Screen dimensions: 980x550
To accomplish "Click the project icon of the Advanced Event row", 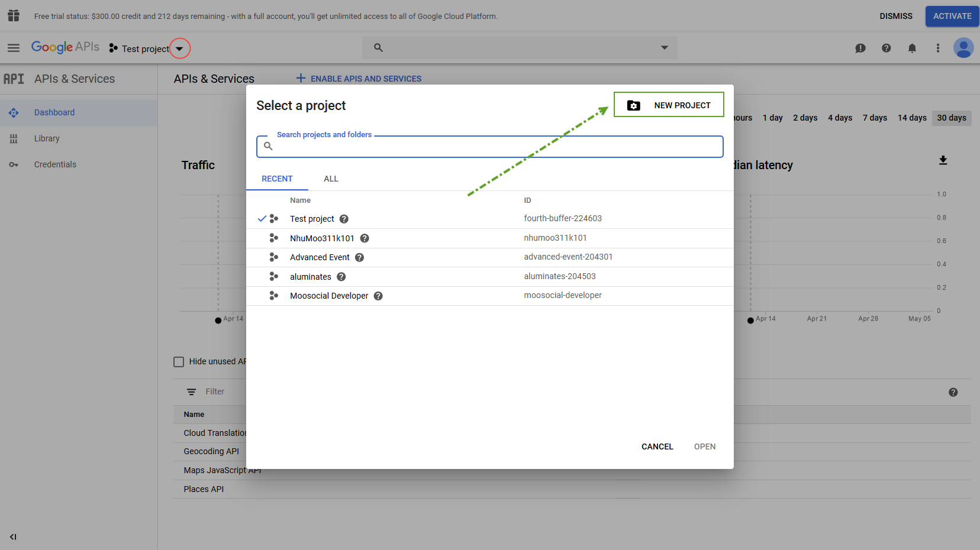I will [273, 257].
